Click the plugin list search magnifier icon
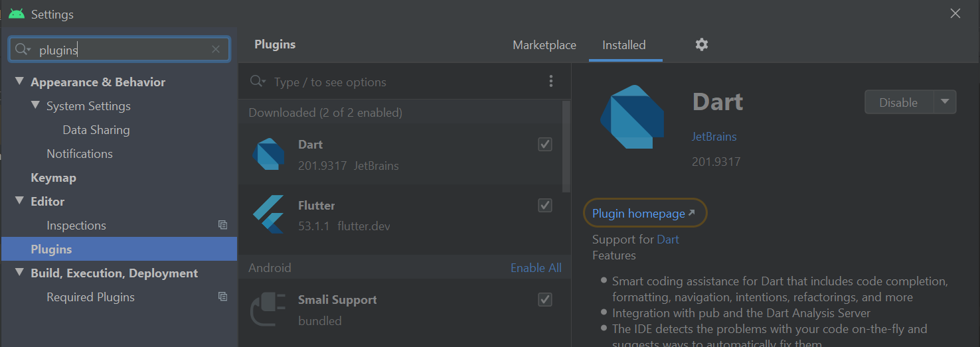Image resolution: width=980 pixels, height=347 pixels. coord(258,82)
